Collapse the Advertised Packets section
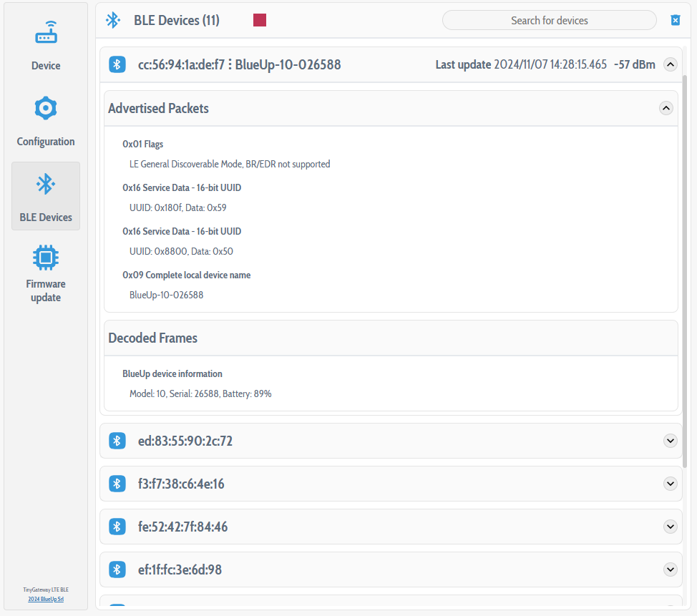This screenshot has height=616, width=697. point(666,108)
